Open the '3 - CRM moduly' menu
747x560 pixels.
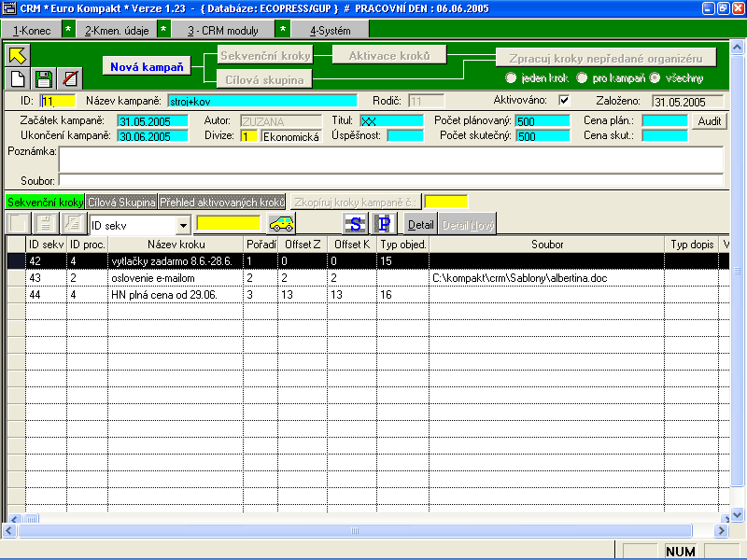(222, 30)
